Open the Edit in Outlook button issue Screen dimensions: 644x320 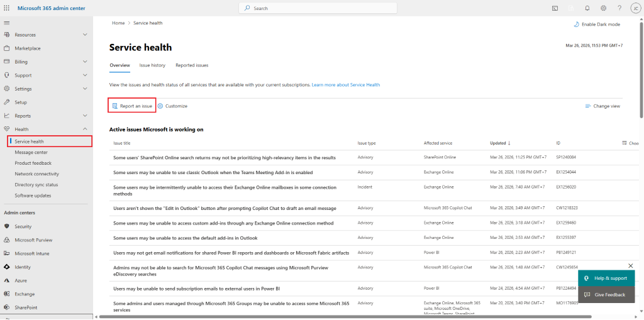click(225, 208)
